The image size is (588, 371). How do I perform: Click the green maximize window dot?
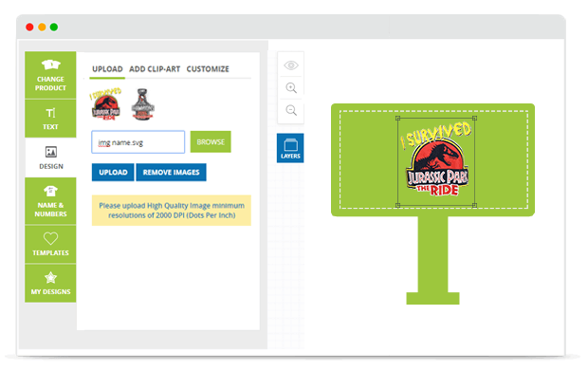[54, 27]
